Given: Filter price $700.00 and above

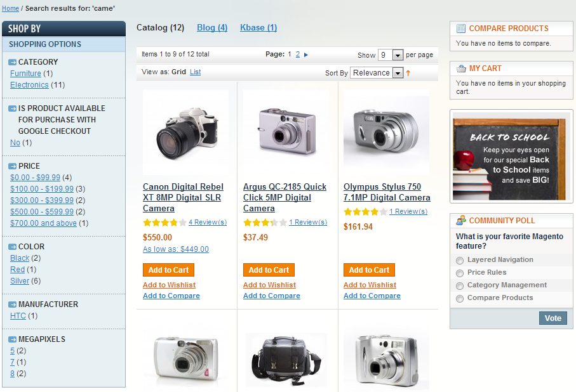Looking at the screenshot, I should (43, 223).
